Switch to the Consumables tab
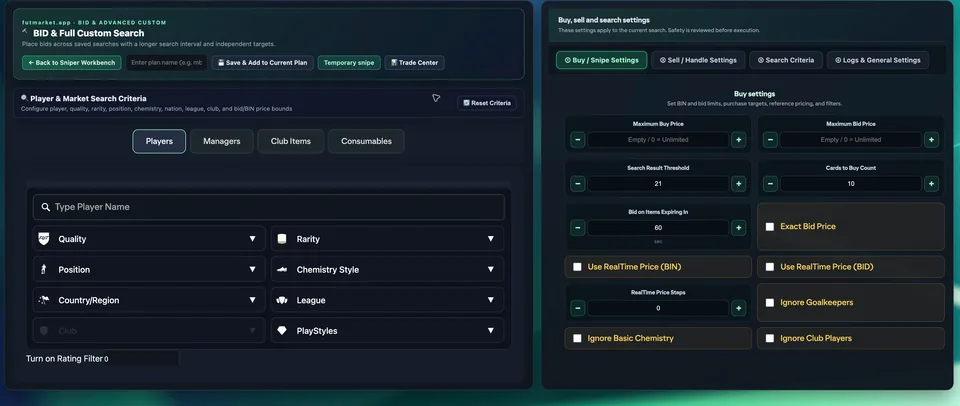This screenshot has height=406, width=960. (366, 141)
